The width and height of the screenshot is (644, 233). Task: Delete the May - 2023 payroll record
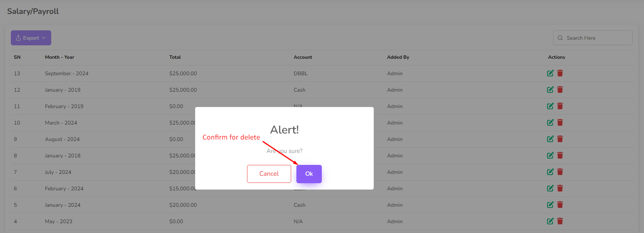(x=560, y=221)
